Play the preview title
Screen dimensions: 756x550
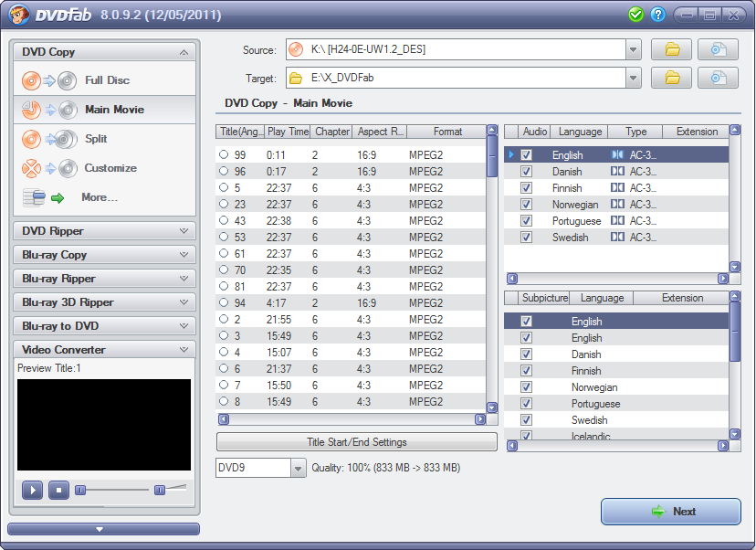(x=32, y=491)
